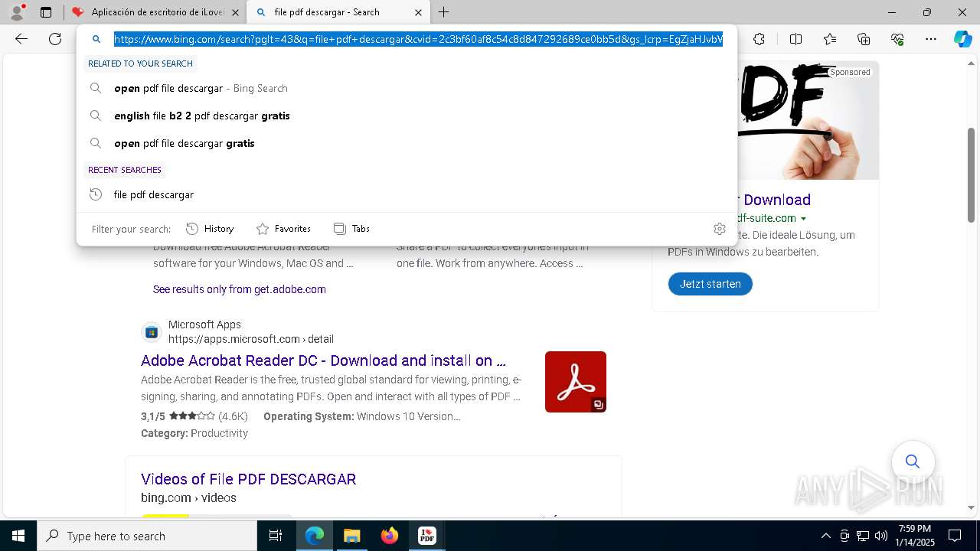
Task: Click the Adobe Acrobat red logo thumbnail
Action: (x=576, y=382)
